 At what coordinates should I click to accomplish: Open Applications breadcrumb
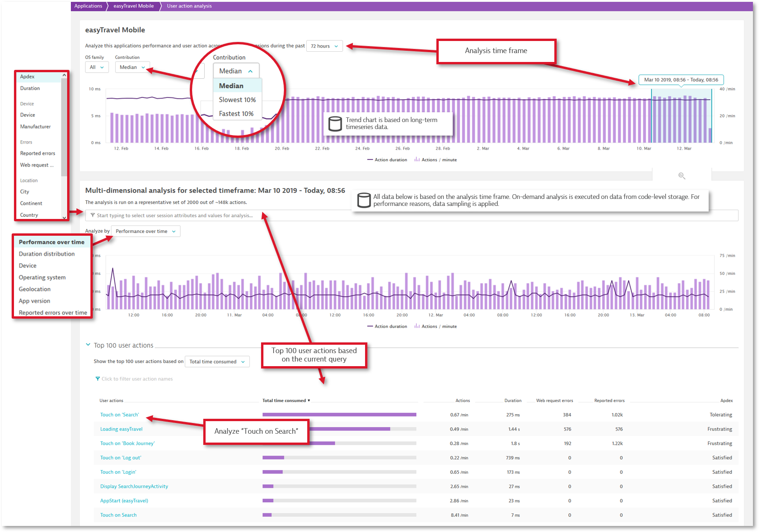click(88, 6)
